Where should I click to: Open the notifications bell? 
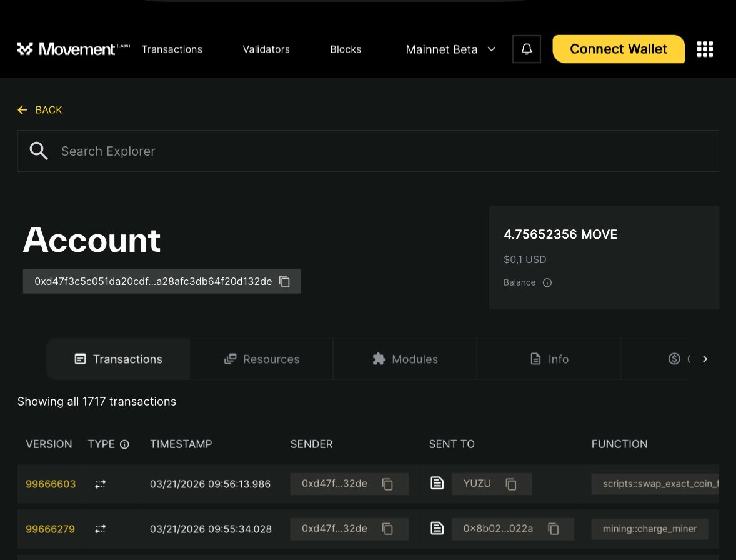526,49
